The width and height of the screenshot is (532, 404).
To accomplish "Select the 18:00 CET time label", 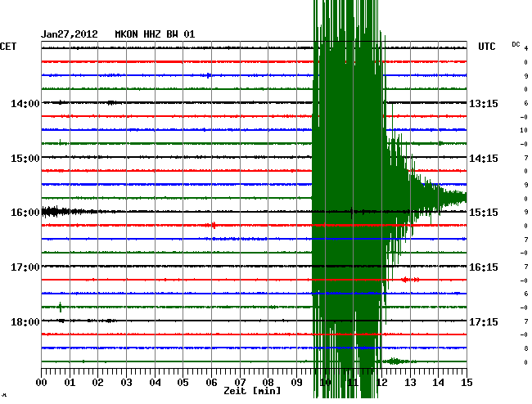I will coord(25,321).
